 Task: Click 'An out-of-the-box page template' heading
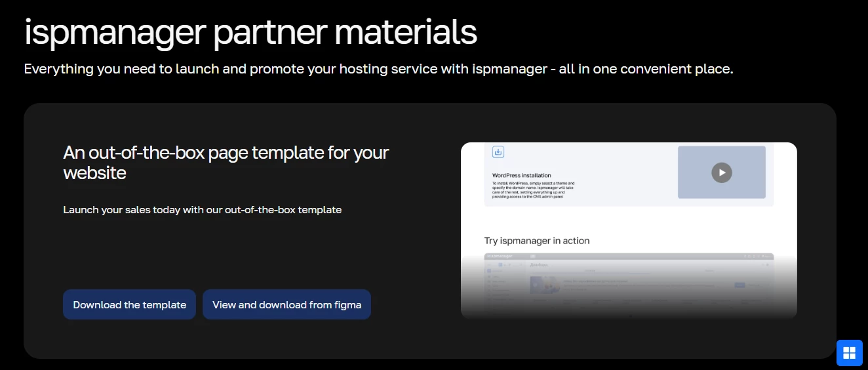coord(226,163)
